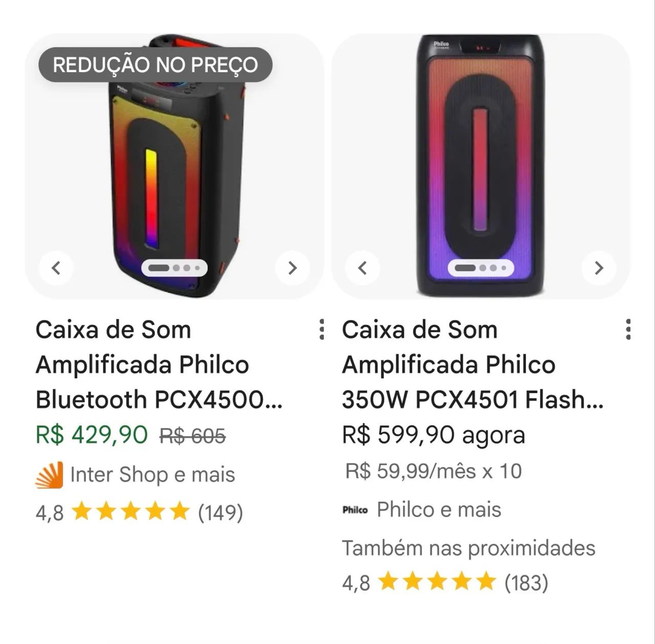Open Caixa de Som Philco 350W PCX4501 title
Image resolution: width=655 pixels, height=644 pixels.
click(473, 364)
